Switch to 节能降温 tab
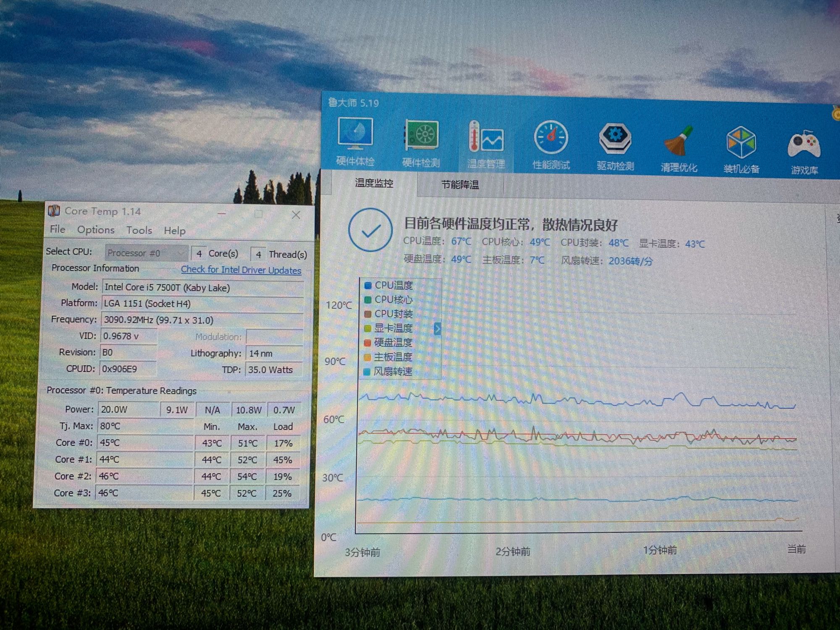 [460, 184]
